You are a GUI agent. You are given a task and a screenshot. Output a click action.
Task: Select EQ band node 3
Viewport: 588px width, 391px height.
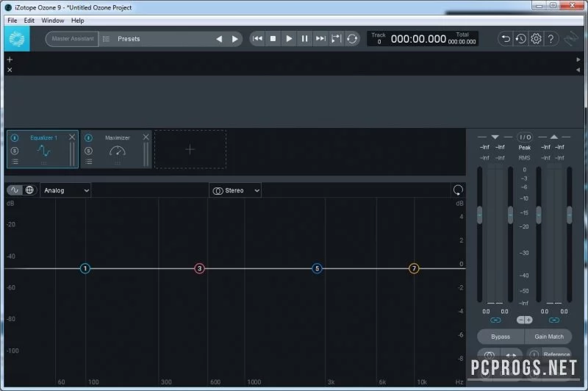[199, 268]
